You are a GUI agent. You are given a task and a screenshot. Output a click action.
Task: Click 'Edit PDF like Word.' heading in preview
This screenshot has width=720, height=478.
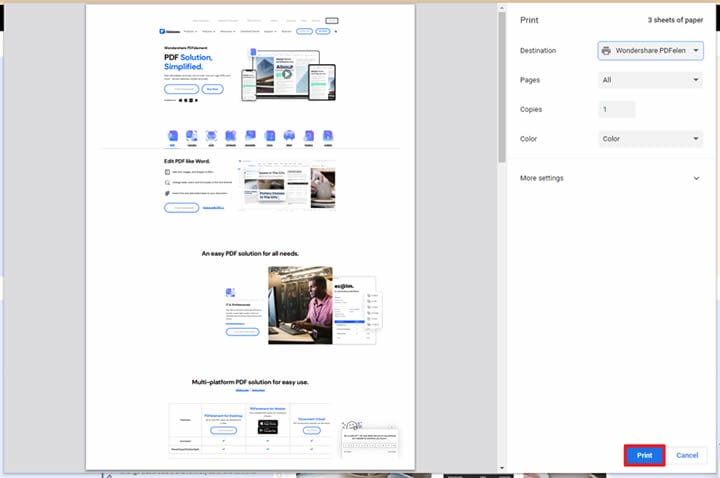pos(187,161)
